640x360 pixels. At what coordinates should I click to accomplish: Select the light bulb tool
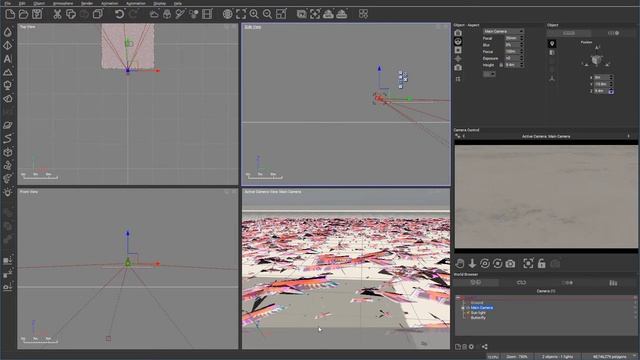(x=8, y=192)
